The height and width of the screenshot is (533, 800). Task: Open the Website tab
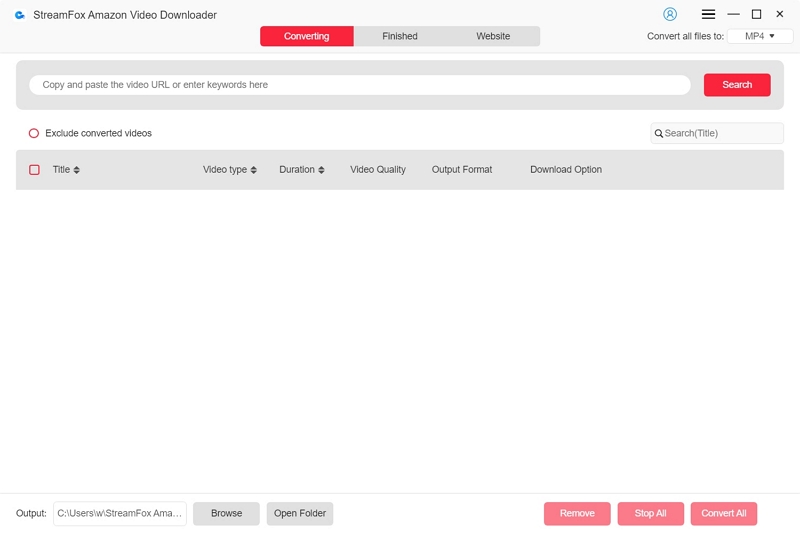pos(493,36)
